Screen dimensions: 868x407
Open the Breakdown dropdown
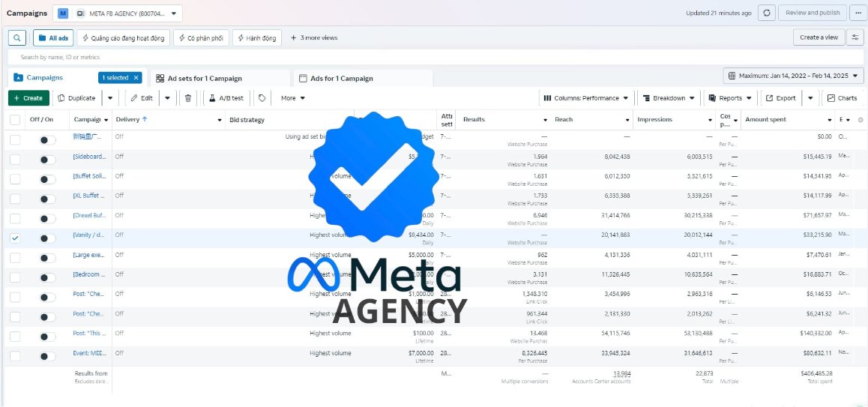669,98
